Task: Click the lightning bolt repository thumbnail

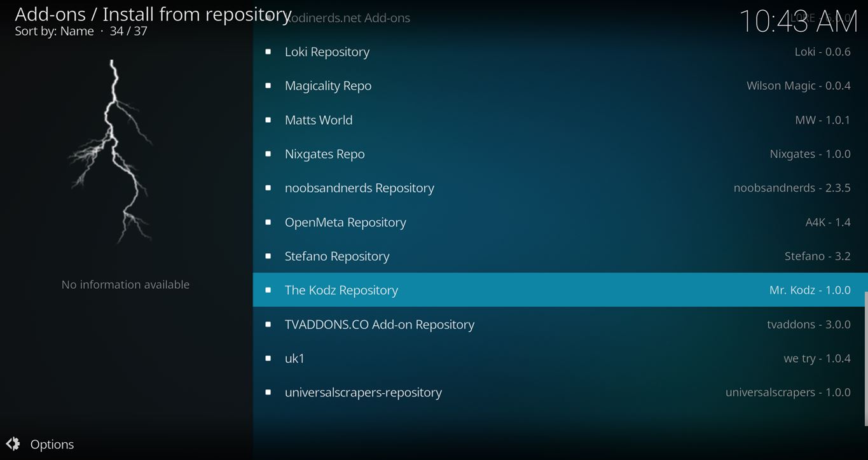Action: [x=113, y=151]
